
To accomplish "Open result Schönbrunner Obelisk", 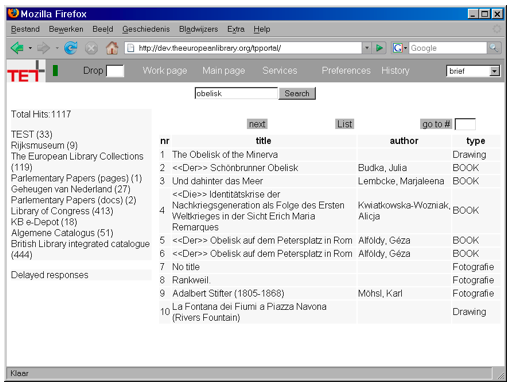I will pyautogui.click(x=235, y=168).
